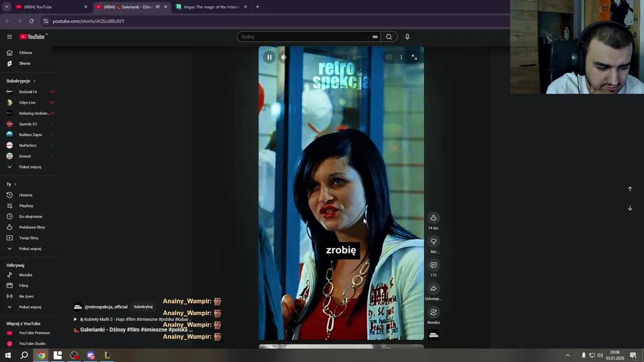Open League of Legends taskbar icon

tap(107, 355)
